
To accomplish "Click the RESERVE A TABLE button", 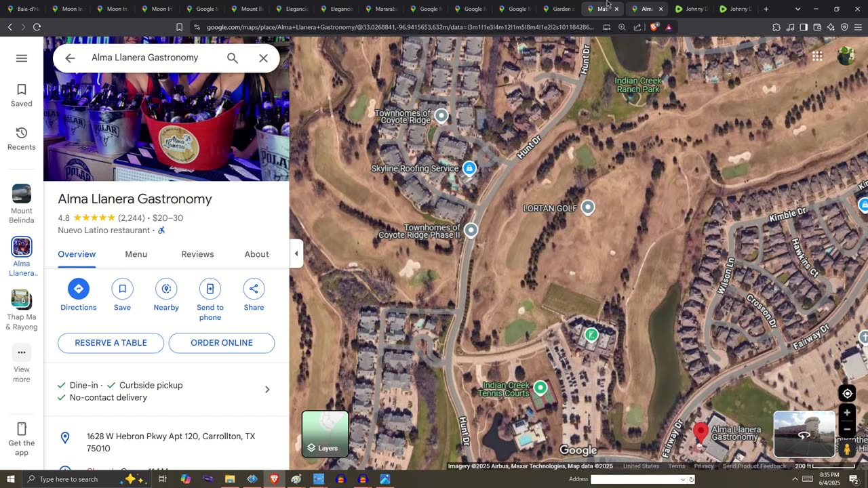I will coord(111,343).
